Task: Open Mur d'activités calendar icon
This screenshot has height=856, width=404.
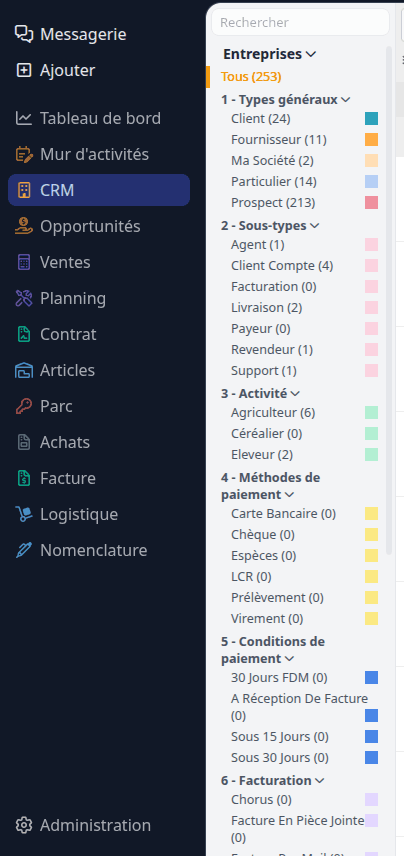Action: click(x=24, y=154)
